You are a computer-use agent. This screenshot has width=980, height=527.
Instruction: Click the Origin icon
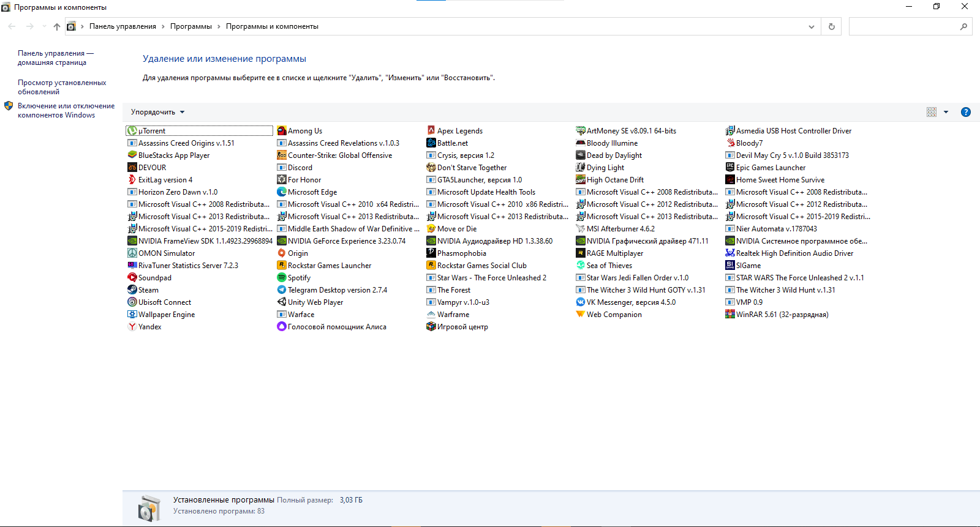[x=282, y=253]
